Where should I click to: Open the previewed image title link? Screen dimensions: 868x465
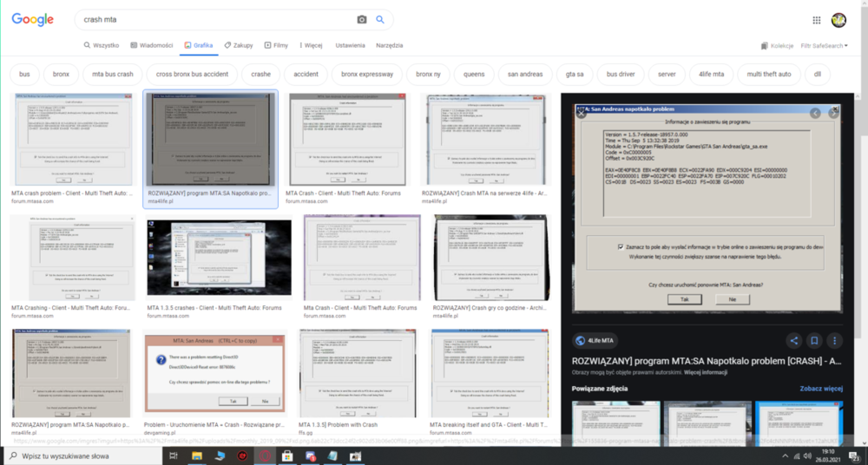click(707, 361)
